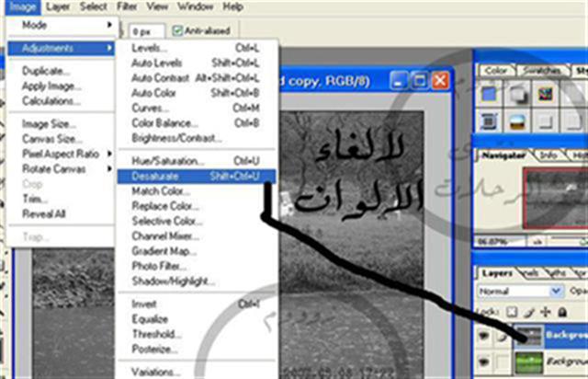Screen dimensions: 588x379
Task: Select Levels... adjustment
Action: click(x=197, y=48)
